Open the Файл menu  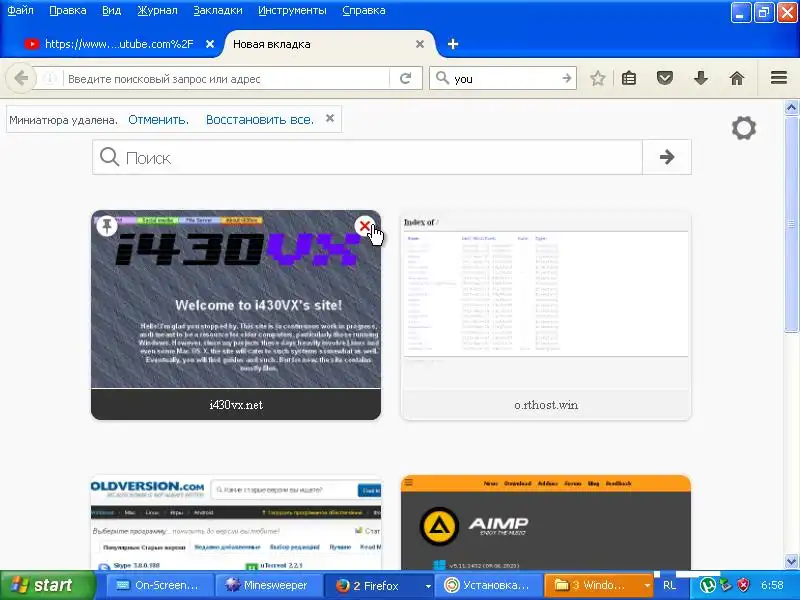20,10
